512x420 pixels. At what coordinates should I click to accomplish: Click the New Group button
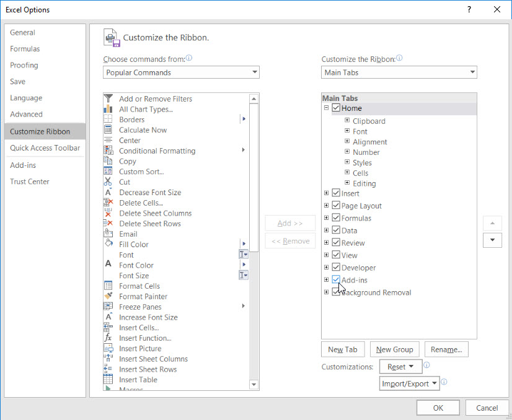(394, 349)
